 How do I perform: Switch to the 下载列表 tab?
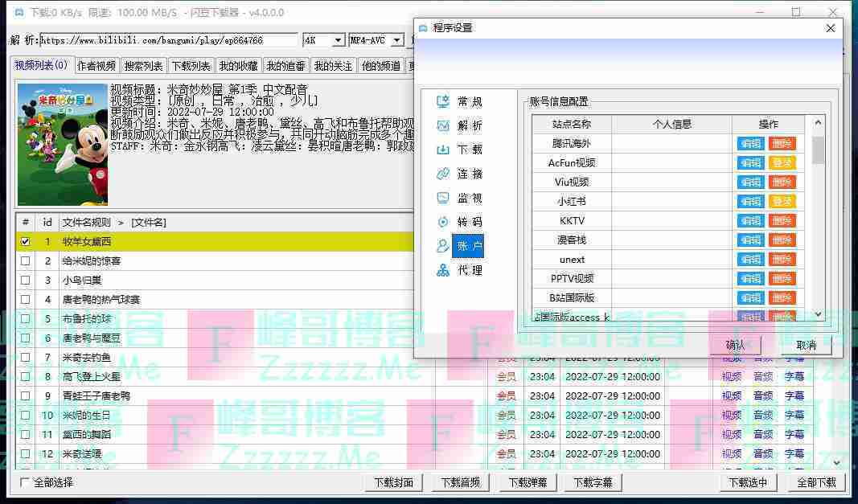click(191, 66)
